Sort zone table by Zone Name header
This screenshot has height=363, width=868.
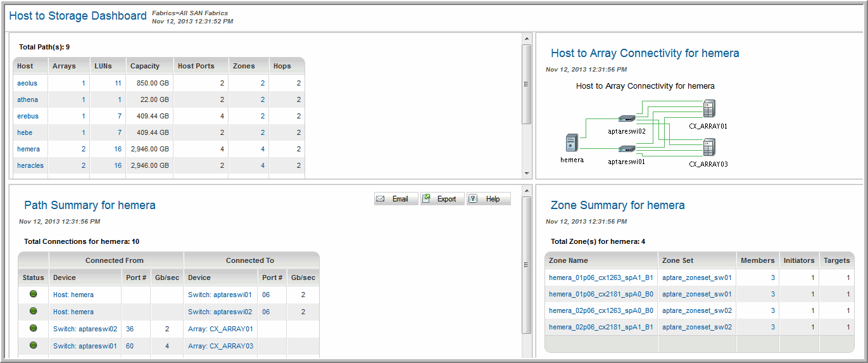pyautogui.click(x=568, y=260)
